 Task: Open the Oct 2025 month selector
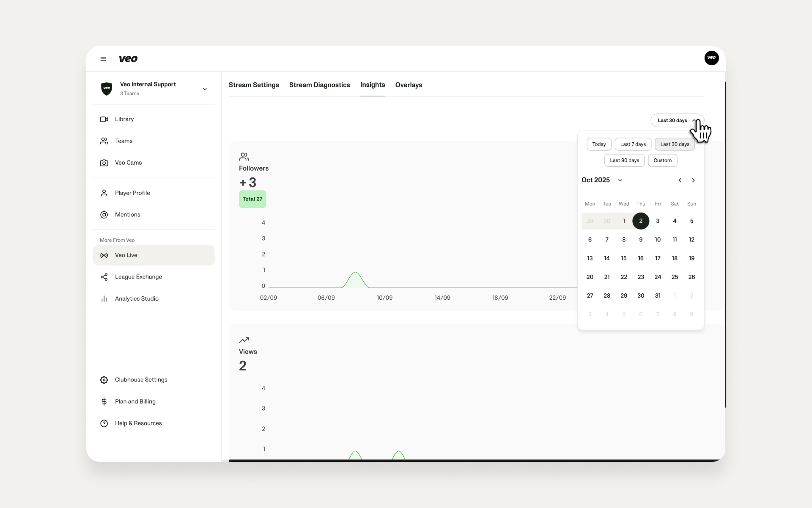coord(602,180)
